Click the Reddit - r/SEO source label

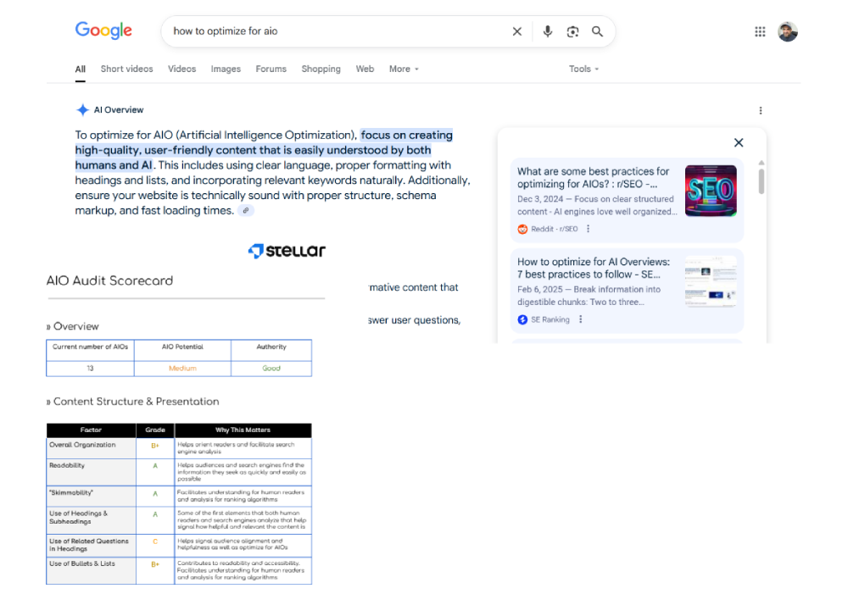click(554, 229)
